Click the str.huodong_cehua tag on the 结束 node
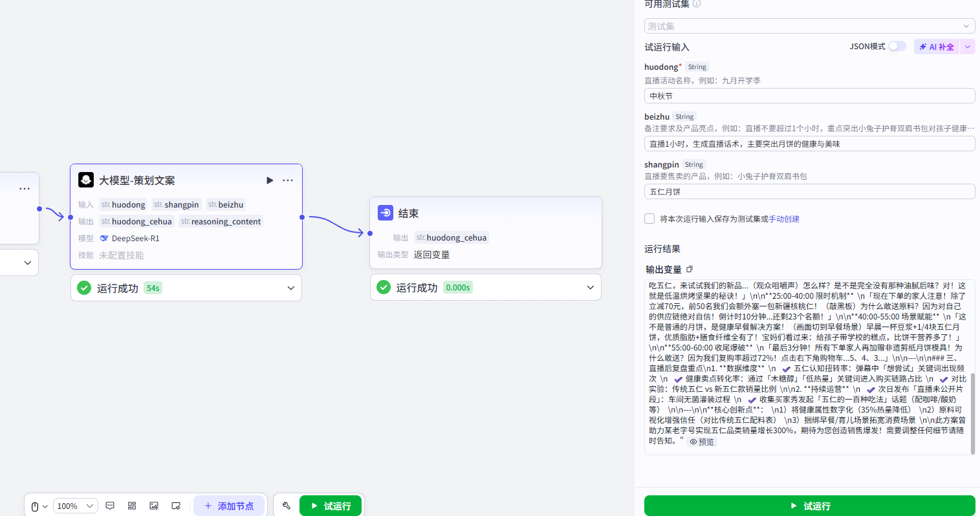 452,237
